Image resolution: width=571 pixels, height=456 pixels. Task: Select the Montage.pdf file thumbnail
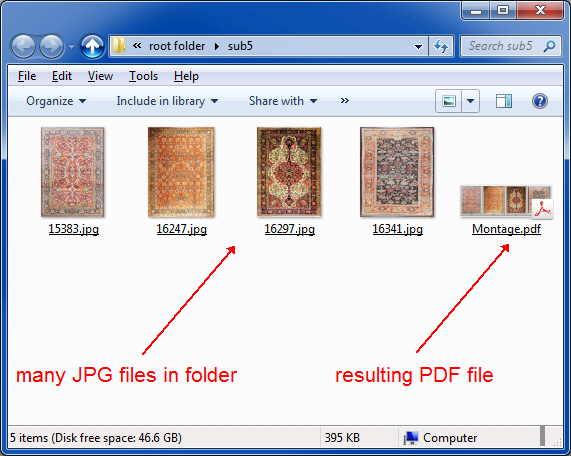[x=506, y=202]
